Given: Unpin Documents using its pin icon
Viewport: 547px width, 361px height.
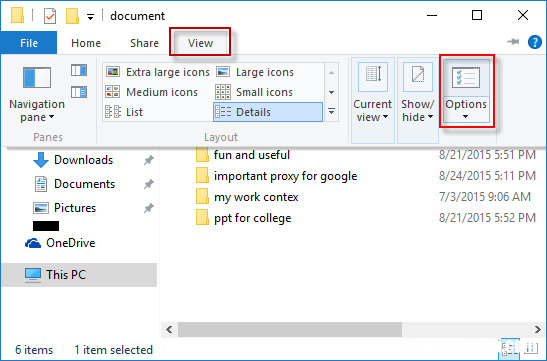Looking at the screenshot, I should point(149,184).
